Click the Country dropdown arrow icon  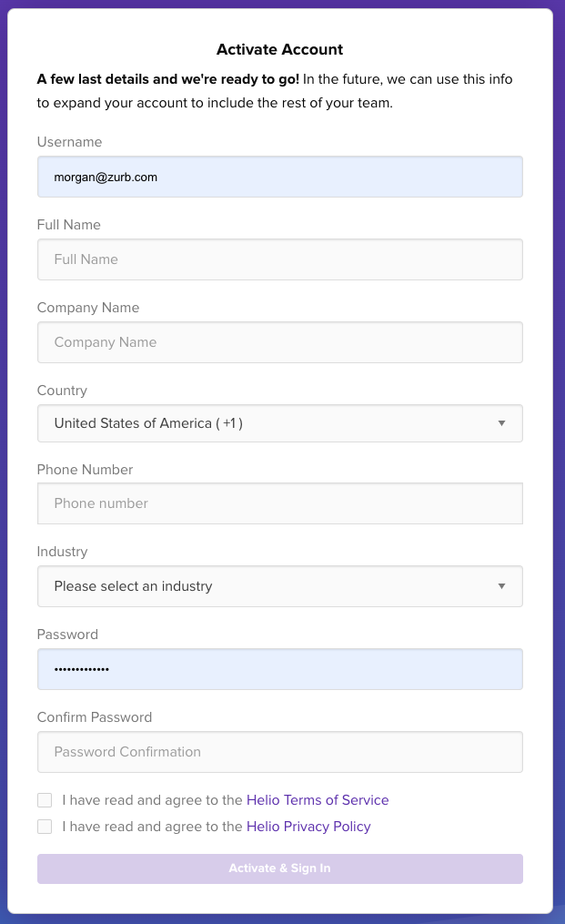(x=501, y=423)
